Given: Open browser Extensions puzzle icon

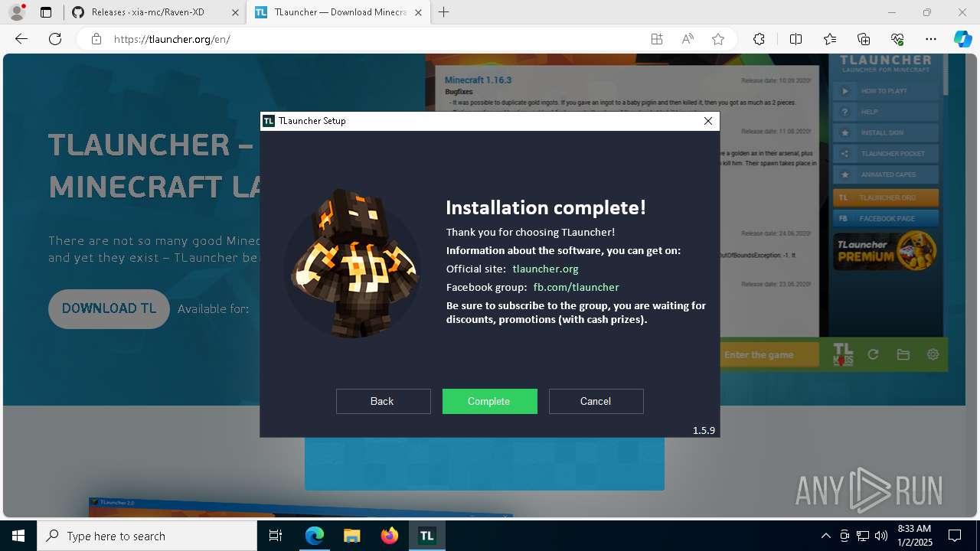Looking at the screenshot, I should pyautogui.click(x=759, y=39).
